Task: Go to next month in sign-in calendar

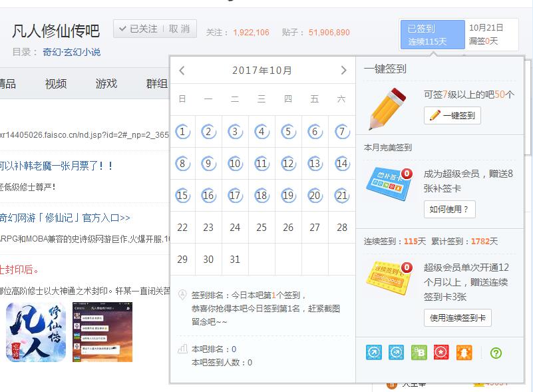Action: (343, 71)
